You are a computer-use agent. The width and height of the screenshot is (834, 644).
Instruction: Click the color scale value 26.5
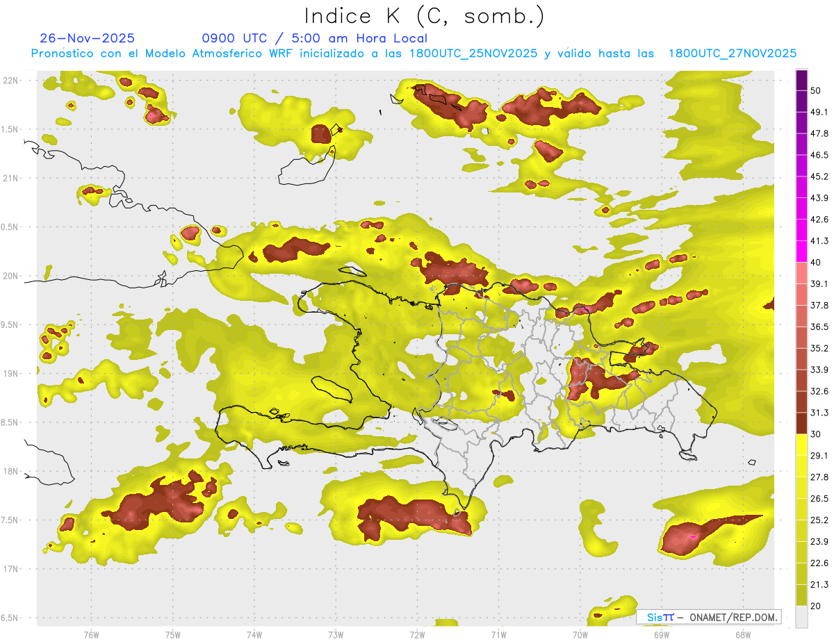click(819, 499)
